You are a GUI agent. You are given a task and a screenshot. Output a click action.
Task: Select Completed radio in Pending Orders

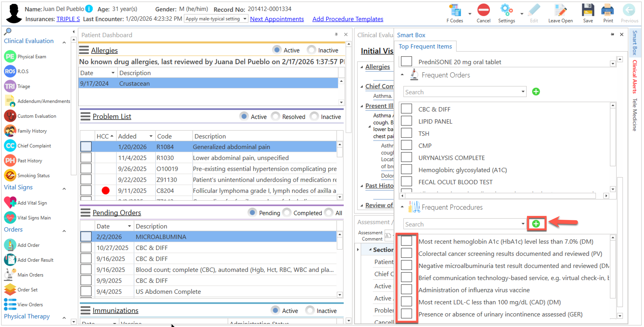(x=287, y=213)
